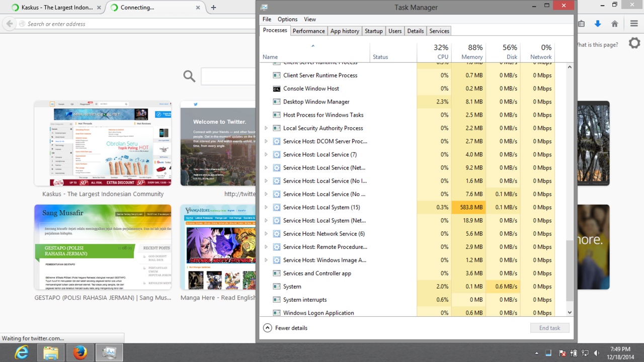
Task: Click the Desktop Window Manager process icon
Action: tap(276, 102)
